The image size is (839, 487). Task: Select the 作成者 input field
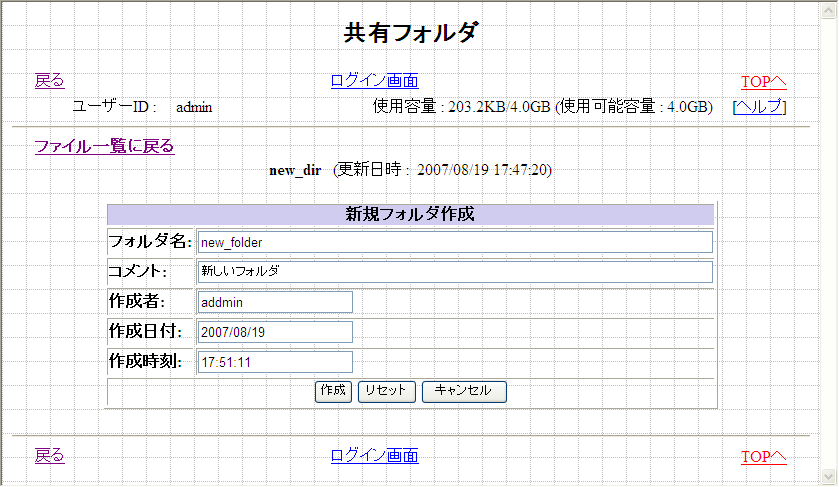pos(275,302)
